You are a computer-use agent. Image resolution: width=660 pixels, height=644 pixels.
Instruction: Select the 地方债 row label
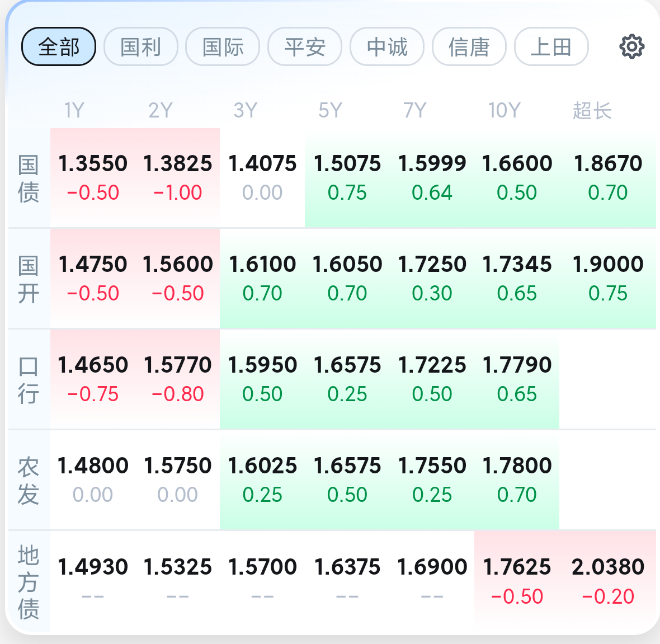click(x=29, y=582)
